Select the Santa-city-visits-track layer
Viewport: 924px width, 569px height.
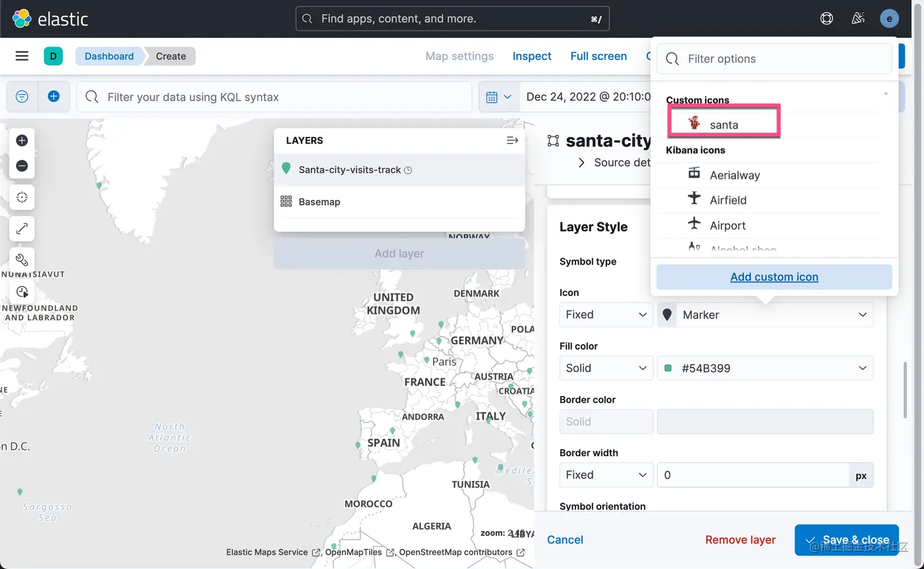(x=399, y=170)
